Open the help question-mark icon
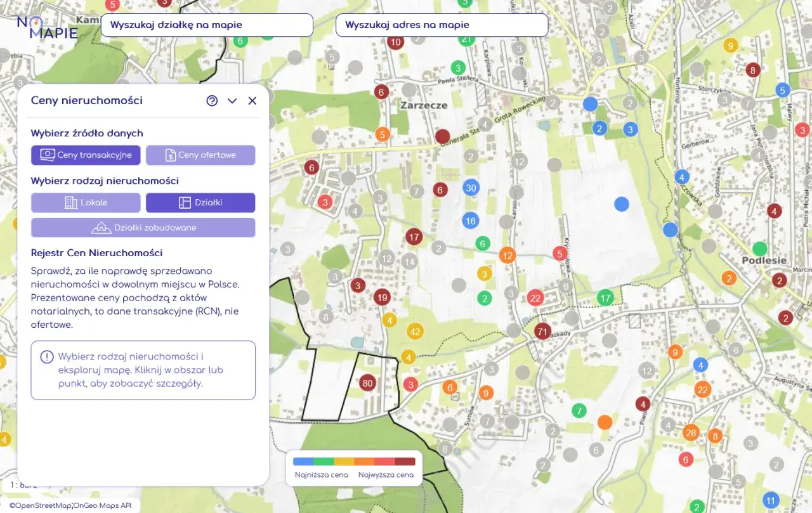The image size is (812, 513). [212, 101]
